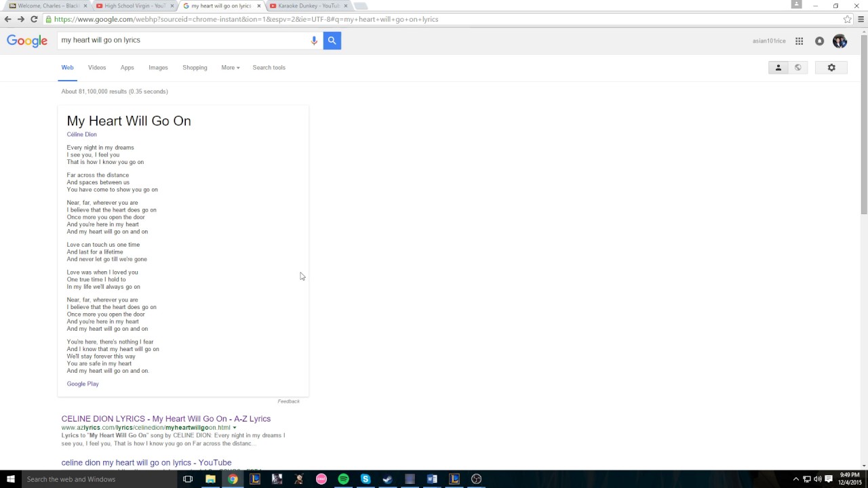Viewport: 868px width, 488px height.
Task: Open Search tools options
Action: pos(269,68)
